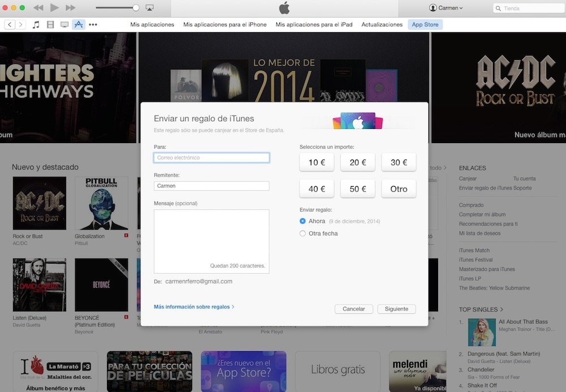This screenshot has width=566, height=392.
Task: Select the 10 € amount
Action: pyautogui.click(x=316, y=162)
